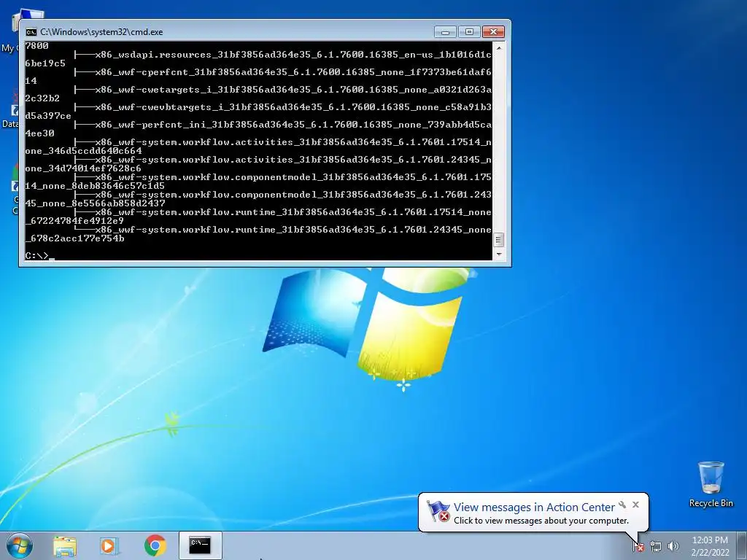Click the volume speaker tray icon
The height and width of the screenshot is (560, 747).
point(673,546)
